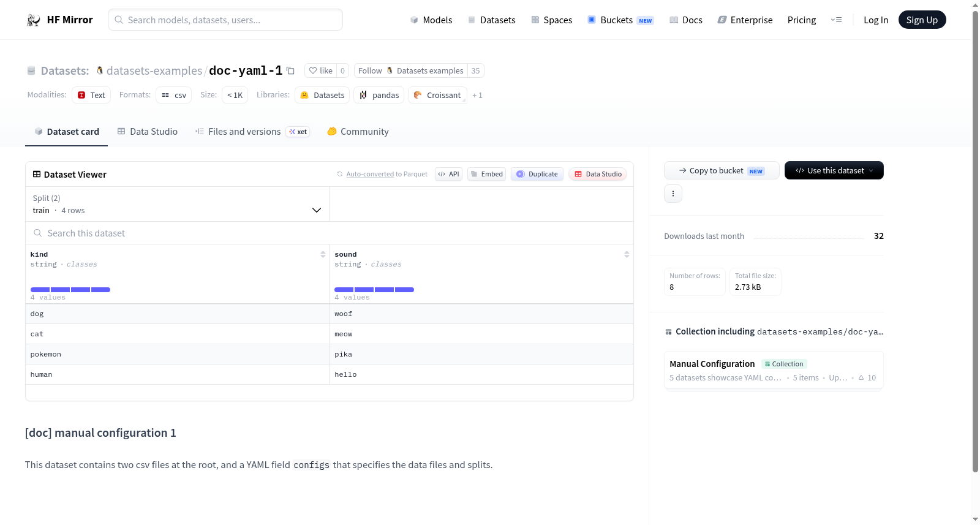Open the red Data Studio button
The height and width of the screenshot is (525, 980).
point(598,174)
